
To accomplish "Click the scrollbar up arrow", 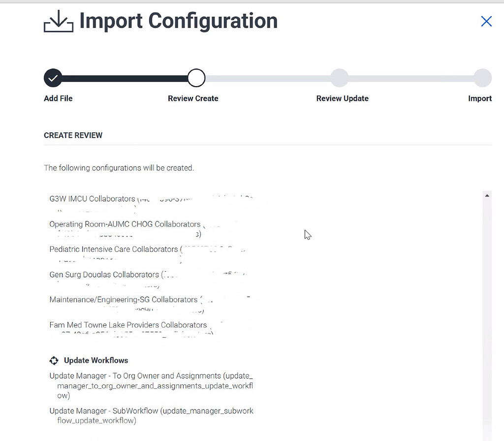I will click(x=487, y=195).
